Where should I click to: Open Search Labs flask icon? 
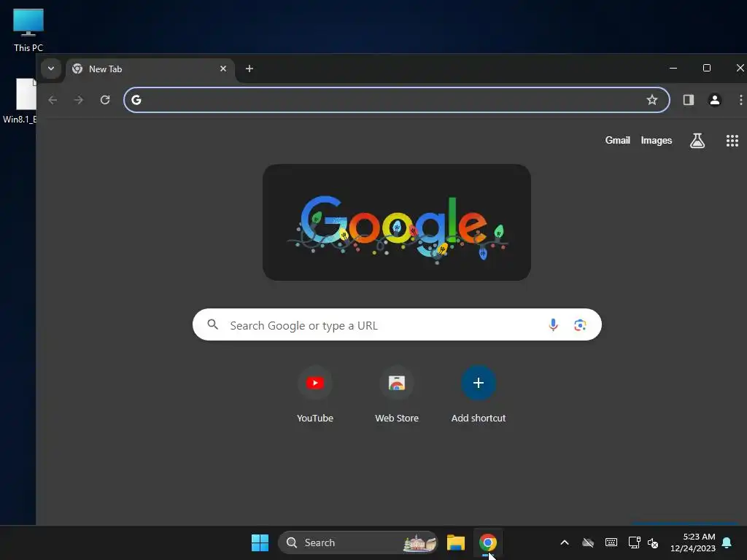[x=697, y=141]
